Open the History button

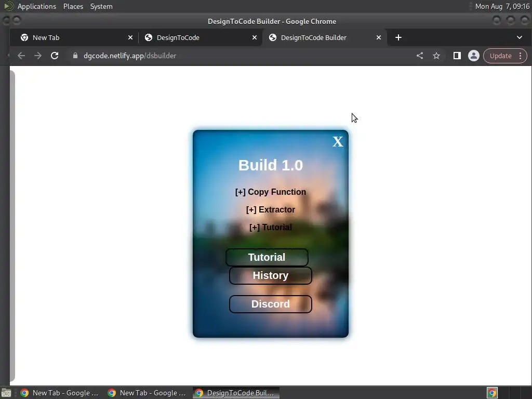tap(270, 275)
